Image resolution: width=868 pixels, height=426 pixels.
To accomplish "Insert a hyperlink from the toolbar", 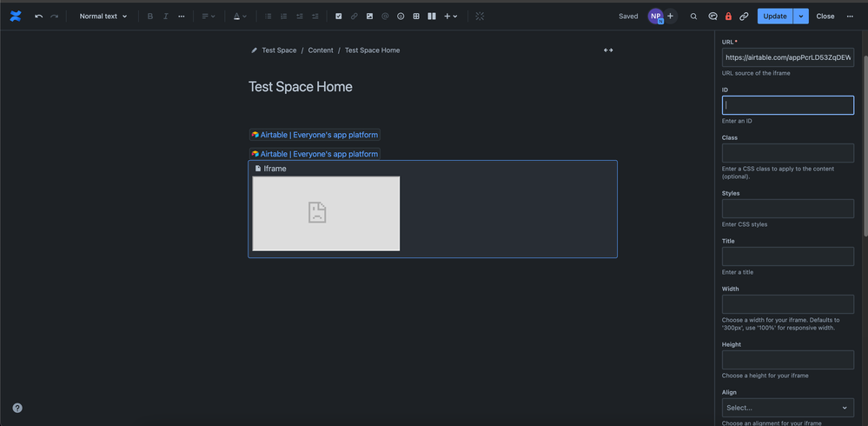I will coord(354,16).
